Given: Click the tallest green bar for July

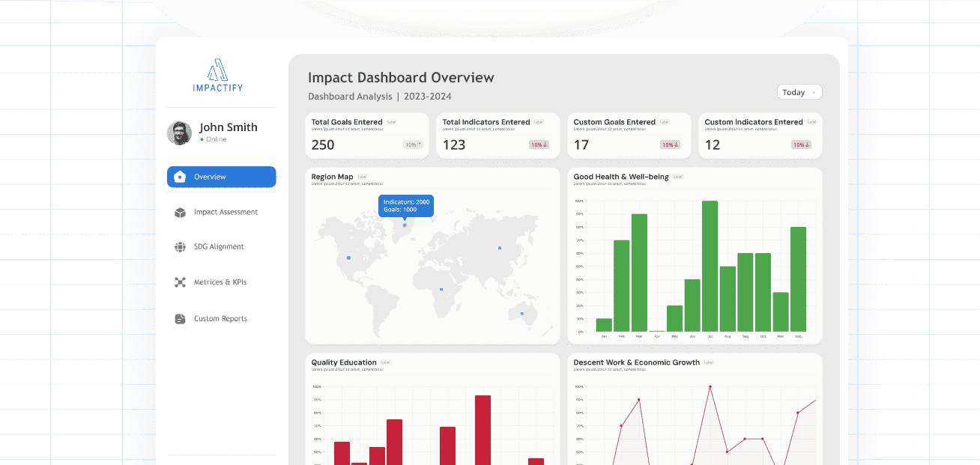Looking at the screenshot, I should [710, 266].
